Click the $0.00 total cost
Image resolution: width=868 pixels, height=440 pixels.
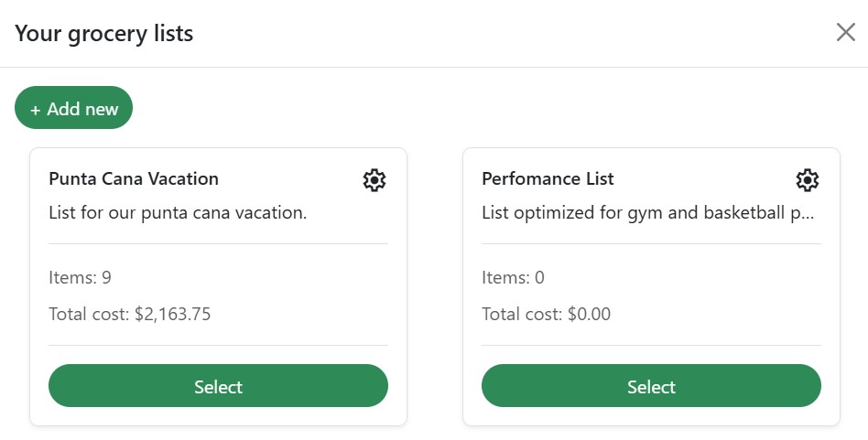[589, 314]
